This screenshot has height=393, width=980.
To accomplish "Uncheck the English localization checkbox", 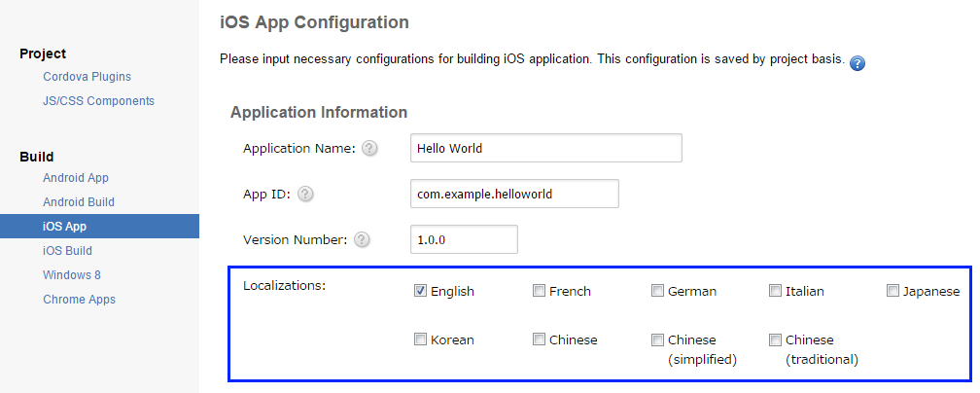I will point(421,291).
